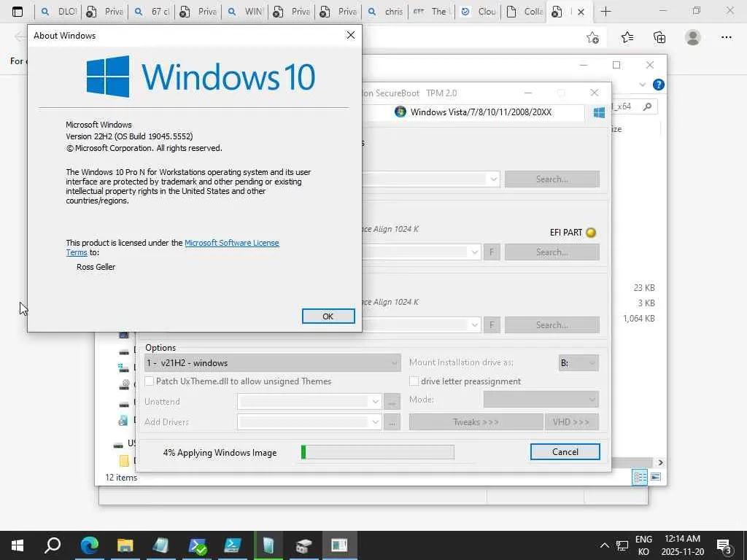
Task: Switch to the '67 c' browser tab
Action: click(x=152, y=12)
